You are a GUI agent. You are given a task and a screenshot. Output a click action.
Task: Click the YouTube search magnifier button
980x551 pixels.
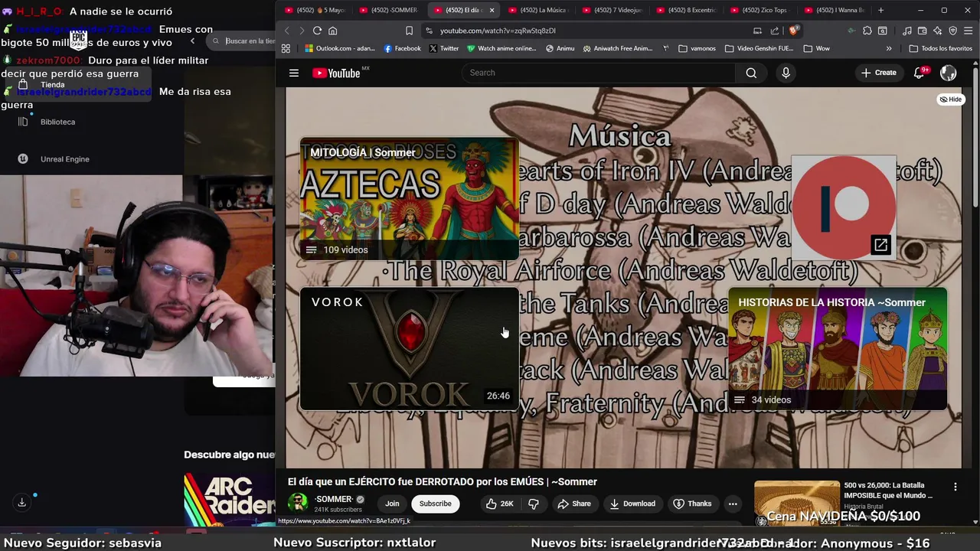[751, 73]
